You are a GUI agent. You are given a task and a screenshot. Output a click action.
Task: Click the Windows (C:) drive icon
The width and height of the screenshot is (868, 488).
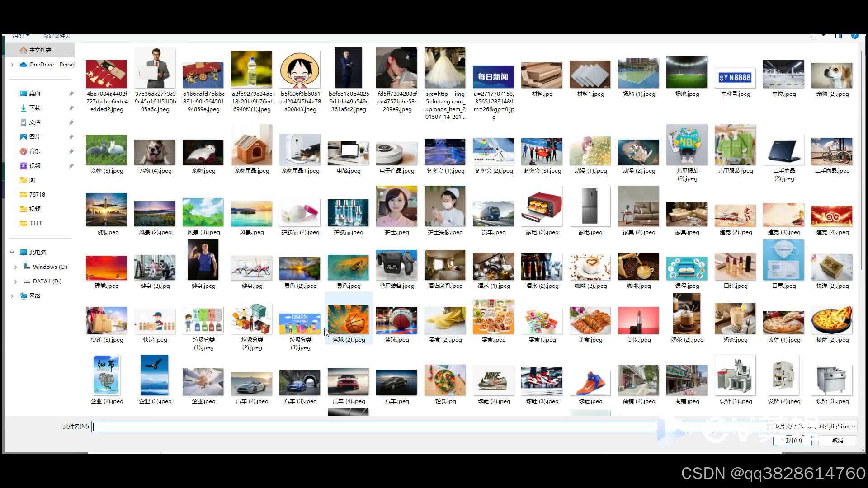pyautogui.click(x=27, y=267)
